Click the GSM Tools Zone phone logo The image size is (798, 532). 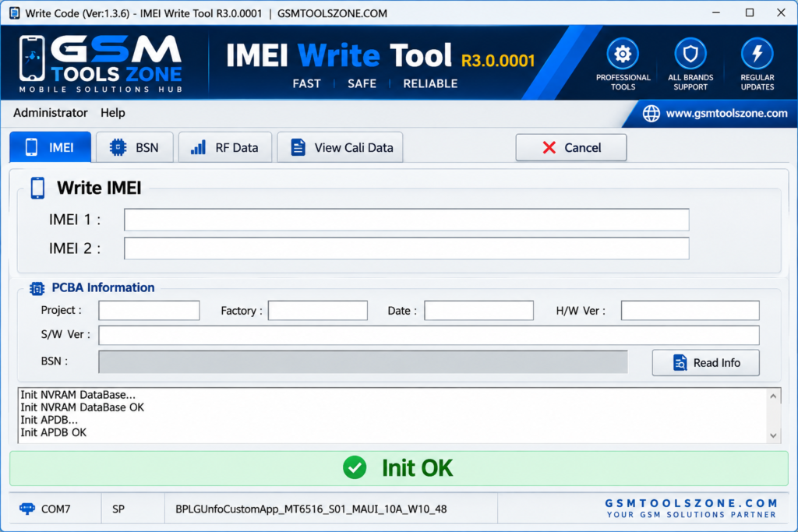[32, 58]
